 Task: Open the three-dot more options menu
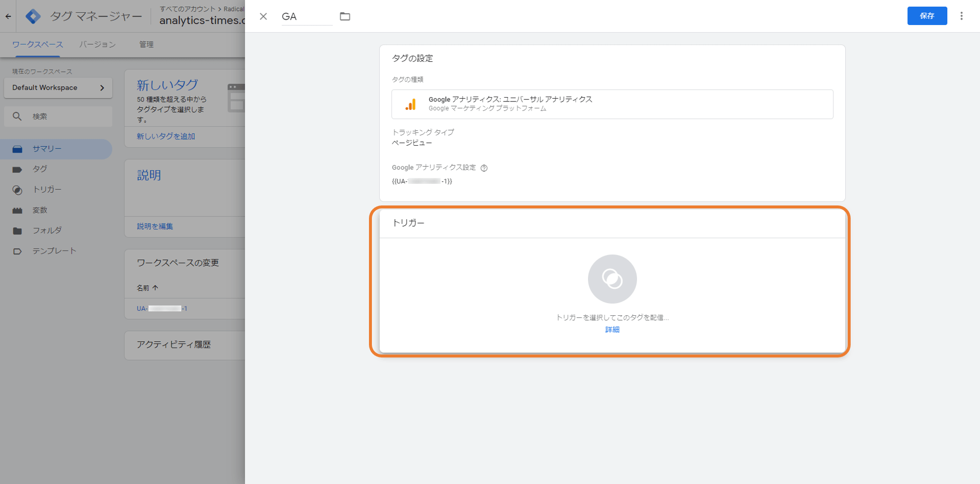coord(961,16)
